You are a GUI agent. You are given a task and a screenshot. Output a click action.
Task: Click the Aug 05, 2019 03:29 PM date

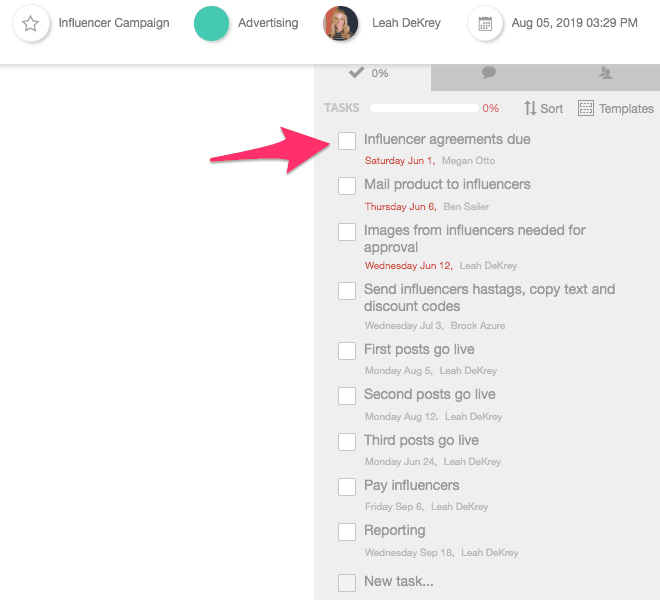pos(574,23)
